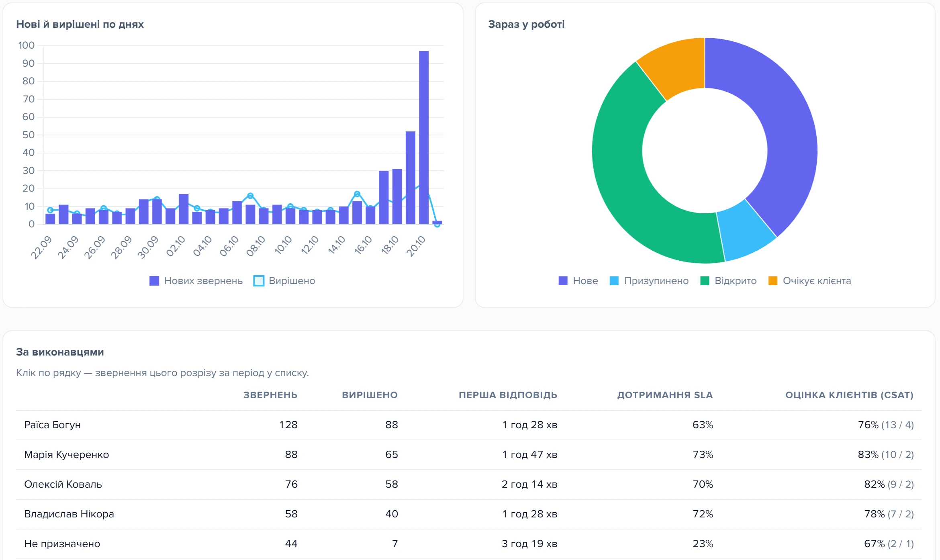Click the 'ОЦІНКА КЛІЄНТІВ (CSAT)' header
Viewport: 940px width, 560px height.
pyautogui.click(x=849, y=395)
